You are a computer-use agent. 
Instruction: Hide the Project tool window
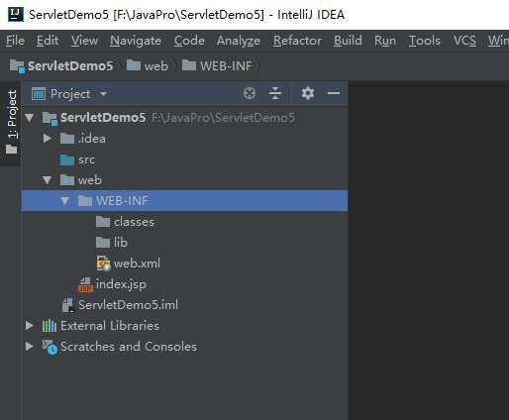click(334, 93)
